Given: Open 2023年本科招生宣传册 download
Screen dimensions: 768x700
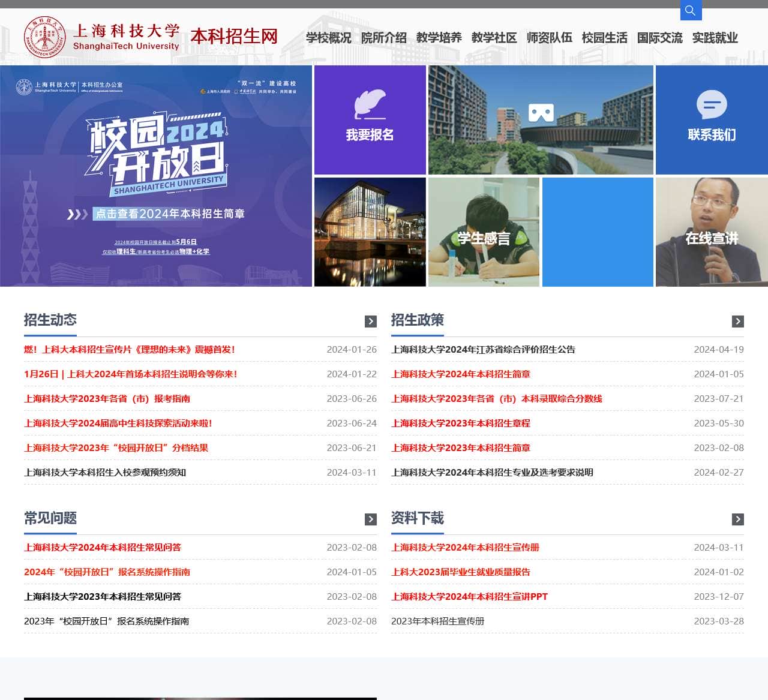Looking at the screenshot, I should click(x=438, y=621).
